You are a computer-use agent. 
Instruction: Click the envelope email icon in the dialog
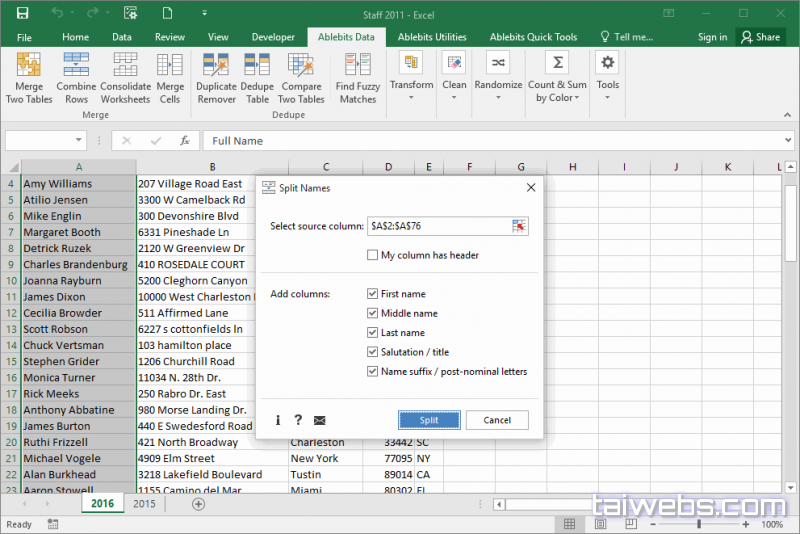tap(320, 420)
